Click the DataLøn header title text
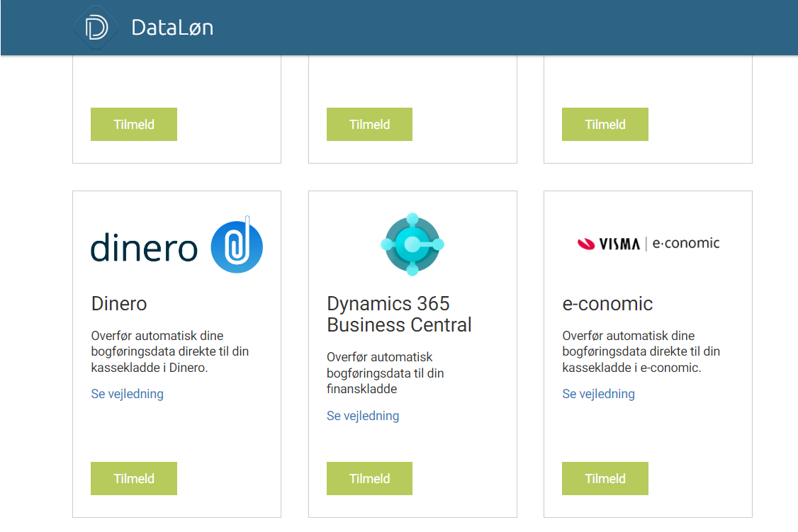798x532 pixels. point(172,28)
